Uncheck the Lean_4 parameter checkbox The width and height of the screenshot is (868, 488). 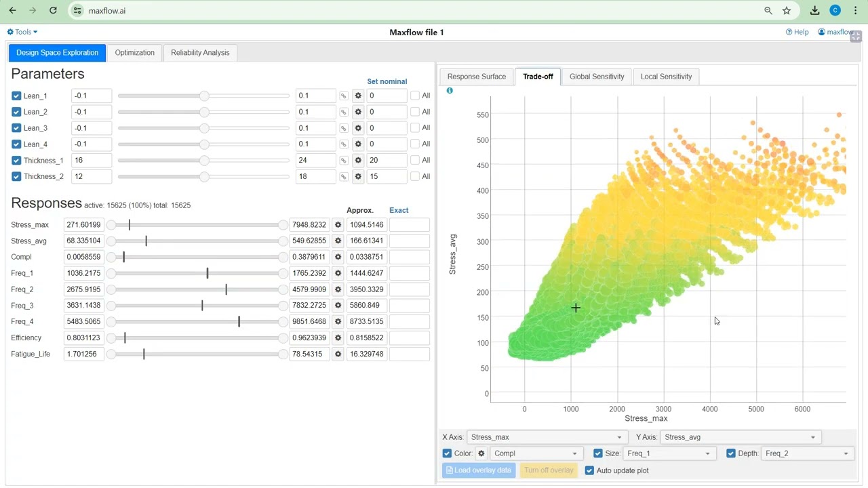point(16,144)
